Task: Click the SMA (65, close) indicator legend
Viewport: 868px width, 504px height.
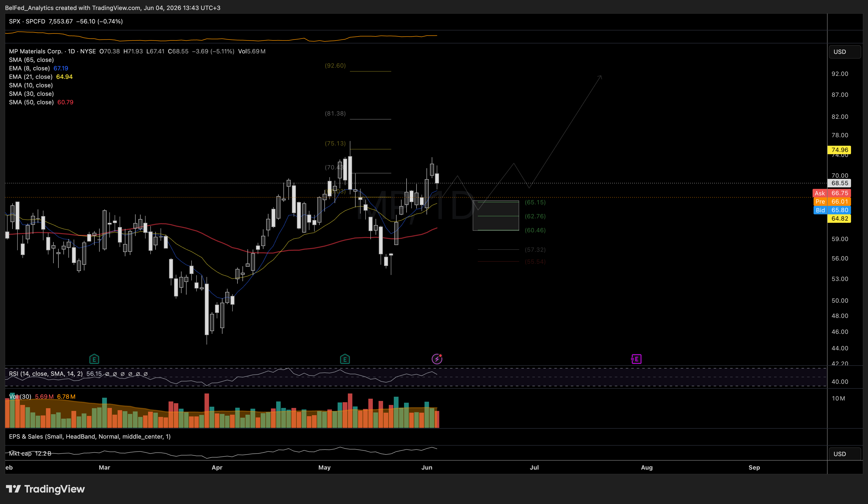Action: 31,60
